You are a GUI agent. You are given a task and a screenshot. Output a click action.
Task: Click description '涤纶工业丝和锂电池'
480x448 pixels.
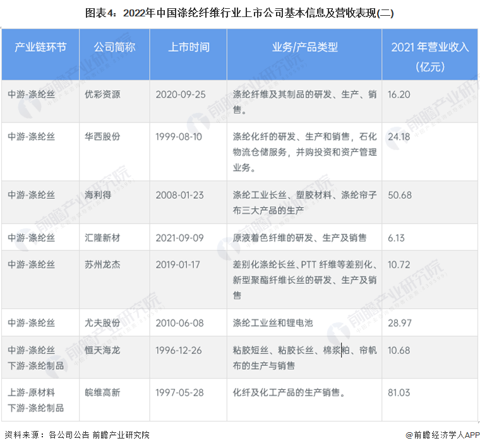click(273, 323)
